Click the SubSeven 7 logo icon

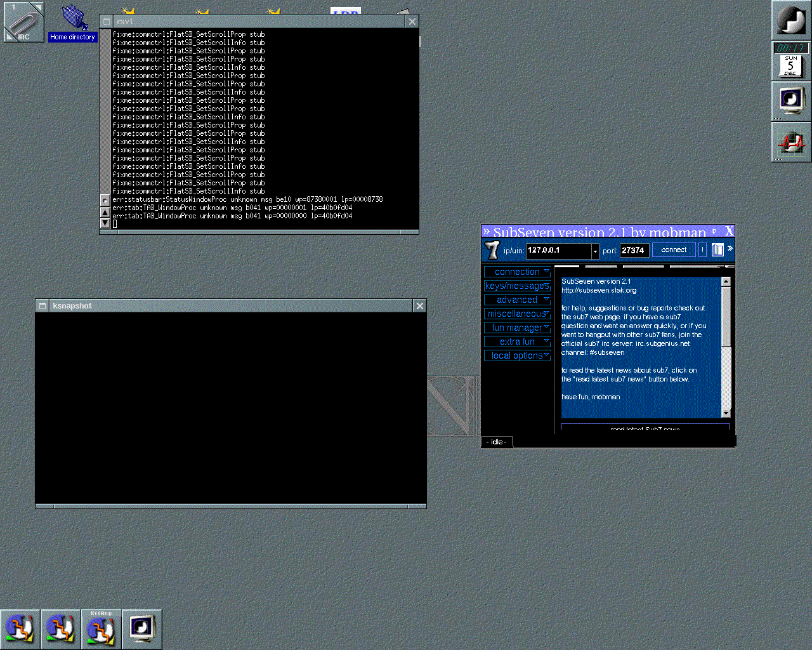492,250
